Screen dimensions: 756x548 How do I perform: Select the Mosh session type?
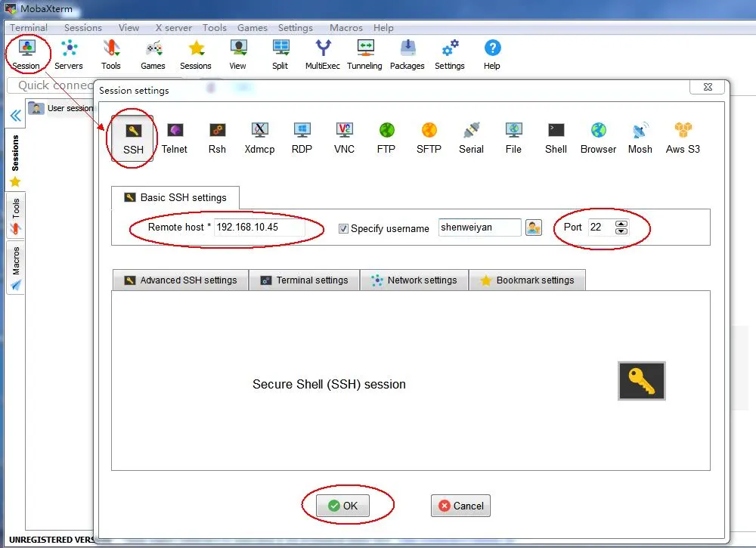click(640, 138)
